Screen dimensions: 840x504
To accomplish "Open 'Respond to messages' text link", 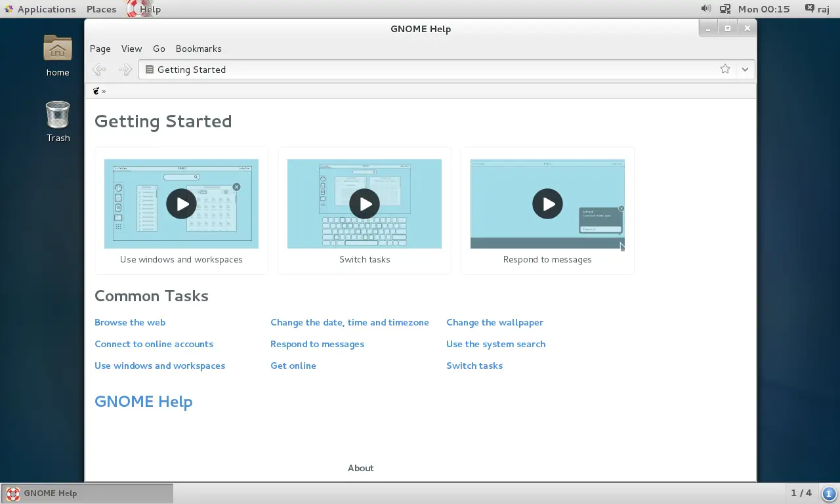I will pyautogui.click(x=317, y=344).
